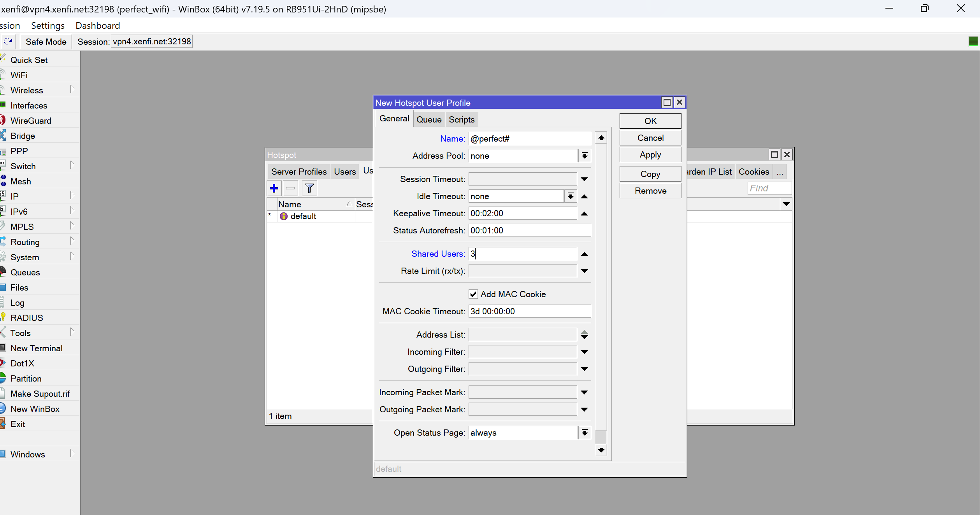Open the Scripts tab
This screenshot has height=515, width=980.
(x=462, y=119)
